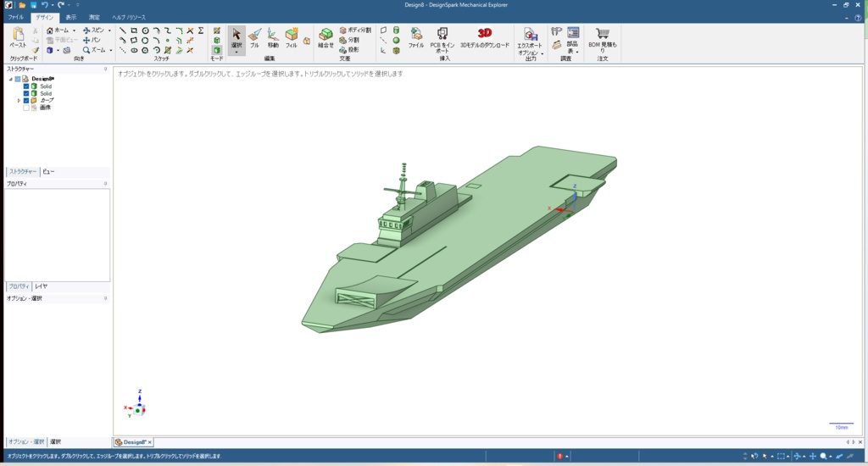
Task: Select the sketch Circle tool
Action: (x=145, y=31)
